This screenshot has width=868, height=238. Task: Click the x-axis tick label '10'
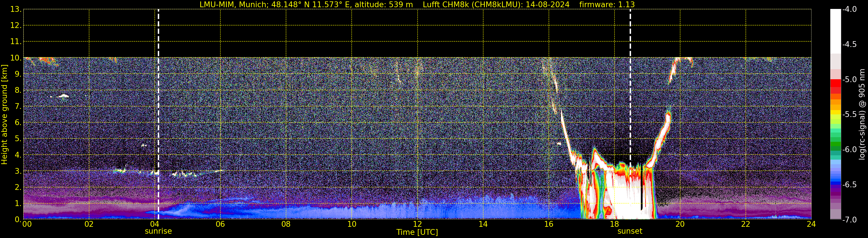(x=352, y=224)
